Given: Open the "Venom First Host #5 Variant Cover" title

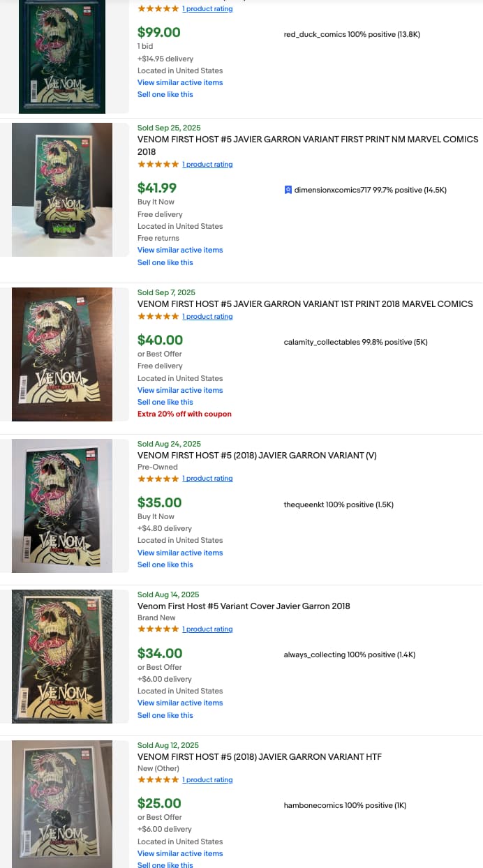Looking at the screenshot, I should tap(244, 606).
